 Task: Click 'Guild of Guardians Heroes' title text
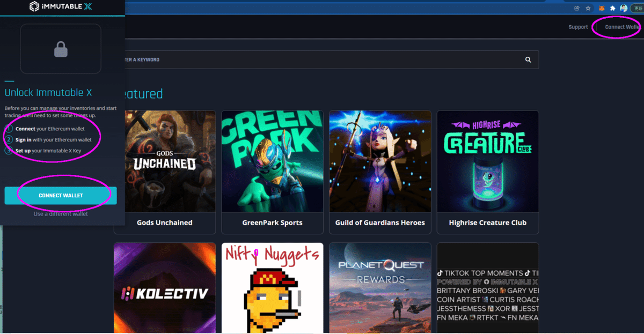click(x=380, y=222)
